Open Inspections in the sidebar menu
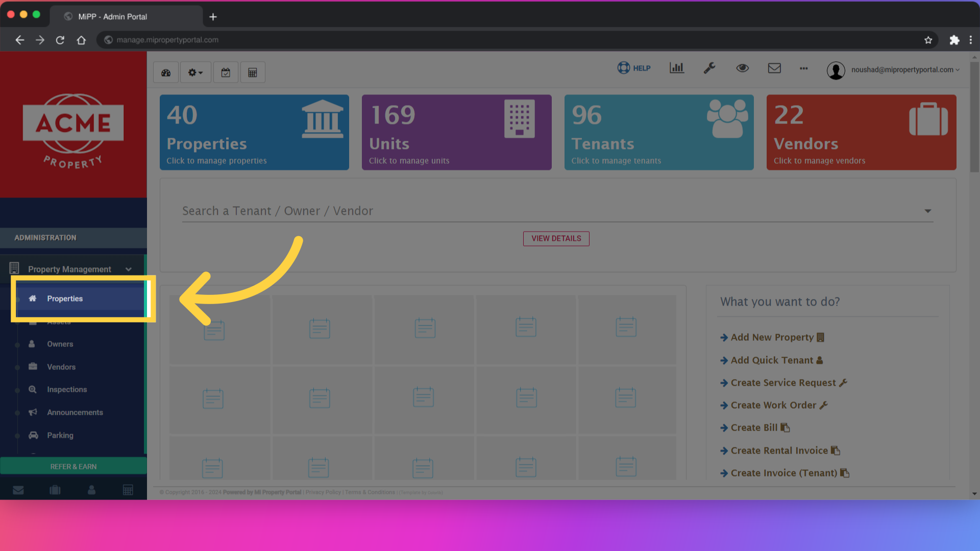The image size is (980, 551). pyautogui.click(x=67, y=389)
